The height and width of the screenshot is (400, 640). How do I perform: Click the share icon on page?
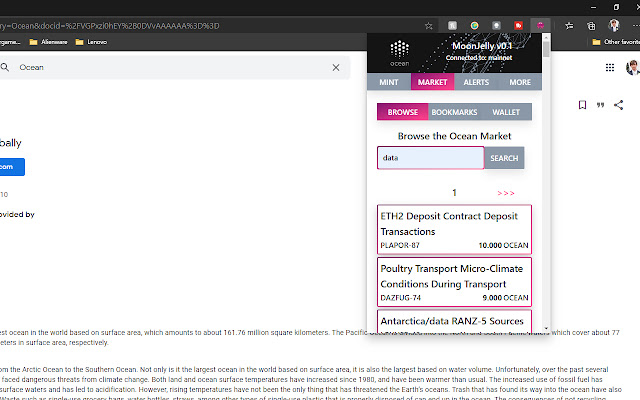tap(618, 105)
